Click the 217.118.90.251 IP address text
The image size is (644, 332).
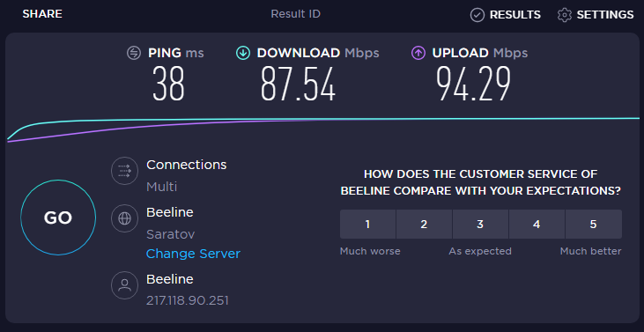(x=188, y=301)
